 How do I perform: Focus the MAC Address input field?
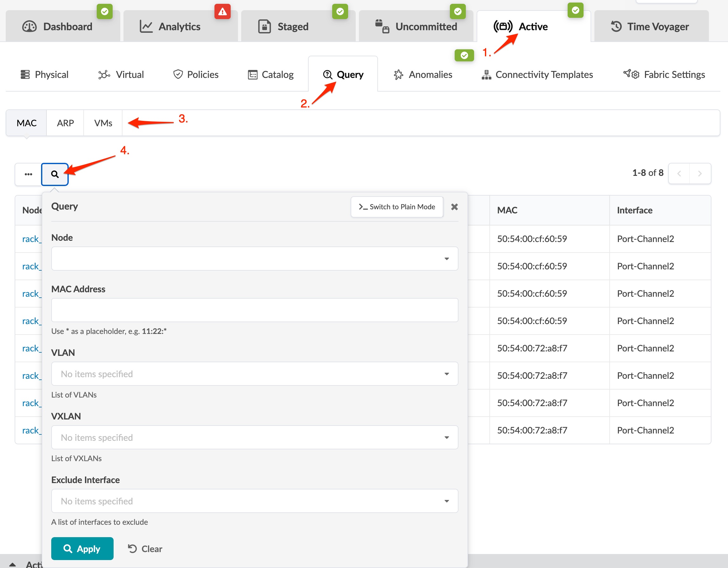[x=254, y=310]
